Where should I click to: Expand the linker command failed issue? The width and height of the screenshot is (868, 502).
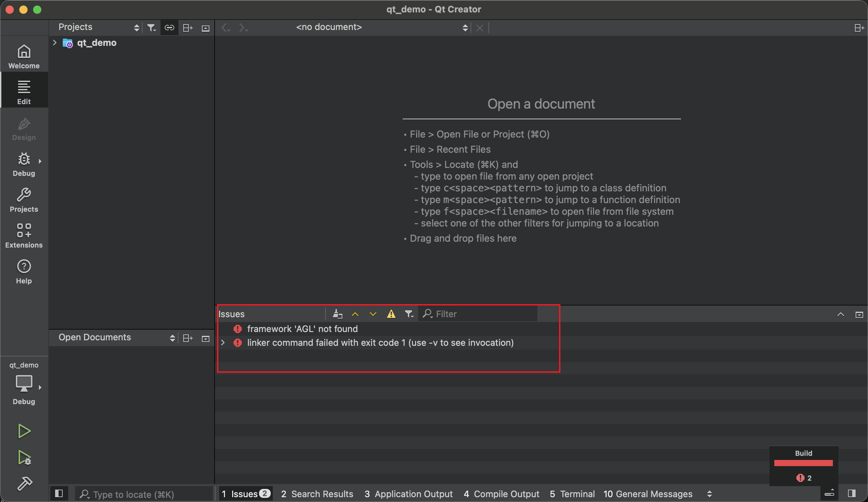coord(223,342)
